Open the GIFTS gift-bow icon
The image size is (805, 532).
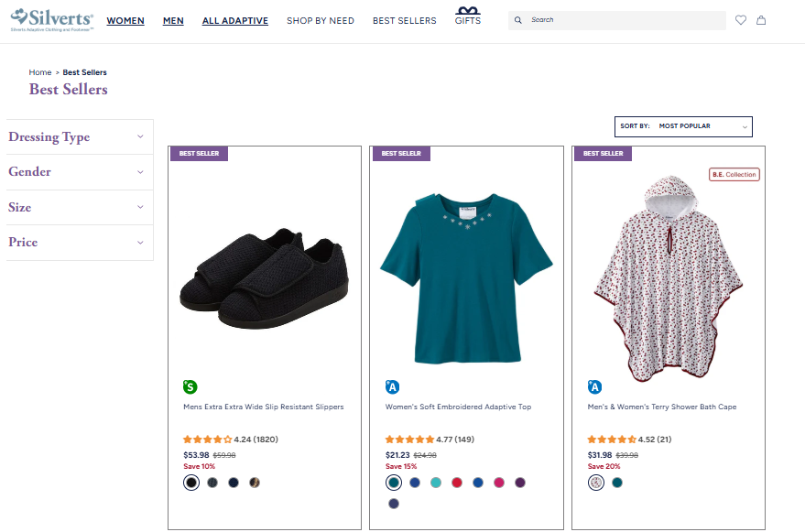467,14
